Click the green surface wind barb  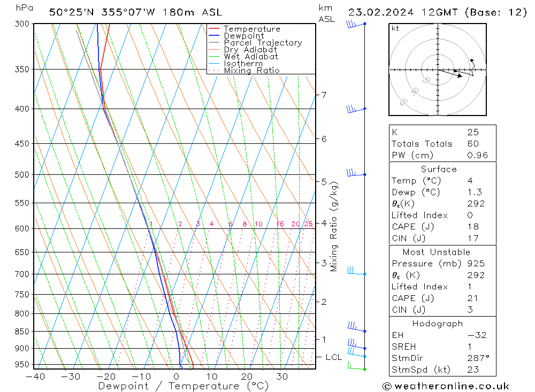356,366
